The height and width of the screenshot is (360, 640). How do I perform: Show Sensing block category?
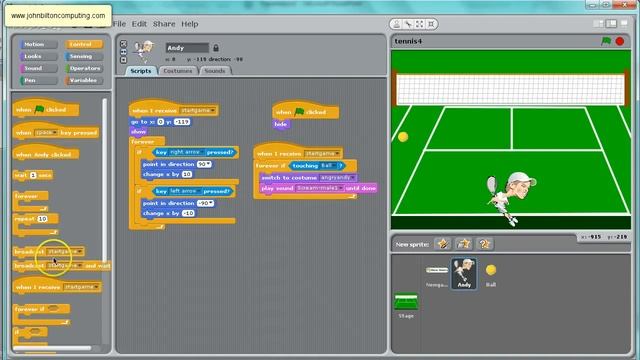click(83, 56)
